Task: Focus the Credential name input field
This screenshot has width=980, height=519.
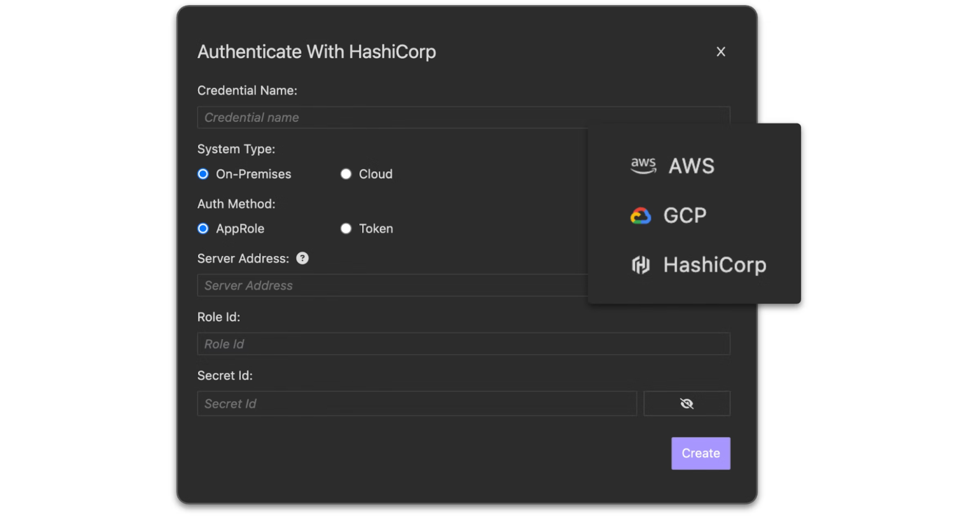Action: point(390,117)
